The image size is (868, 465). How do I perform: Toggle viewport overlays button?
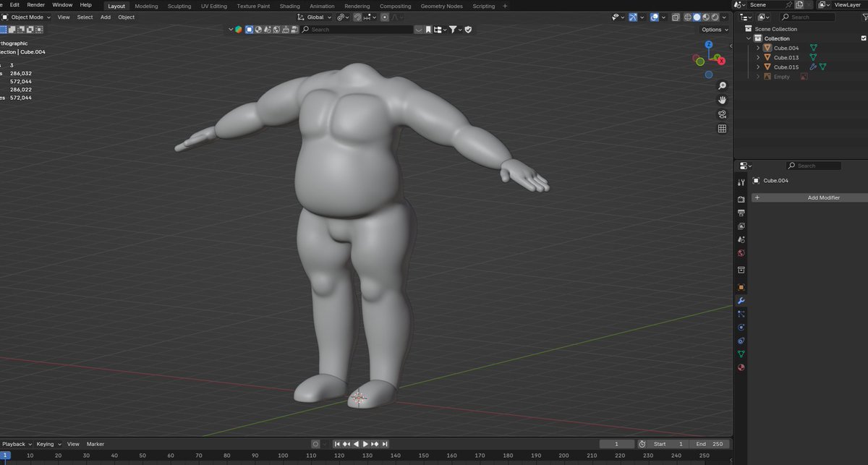(654, 17)
